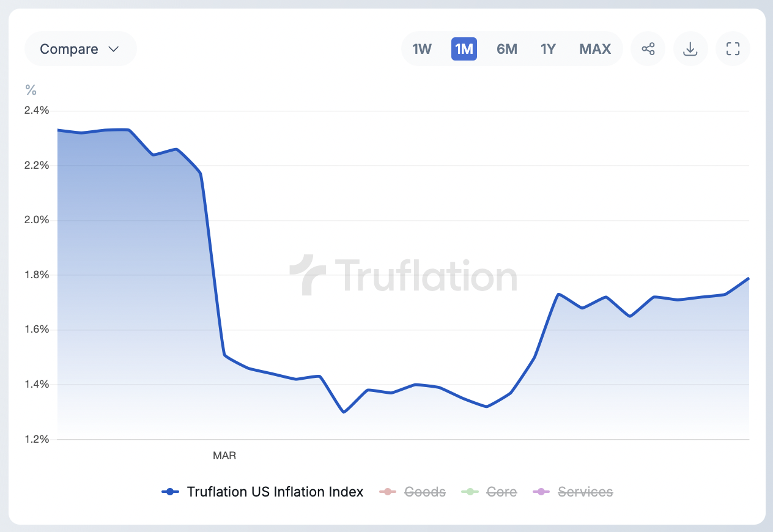Select the active 1M range
The height and width of the screenshot is (532, 773).
(464, 49)
